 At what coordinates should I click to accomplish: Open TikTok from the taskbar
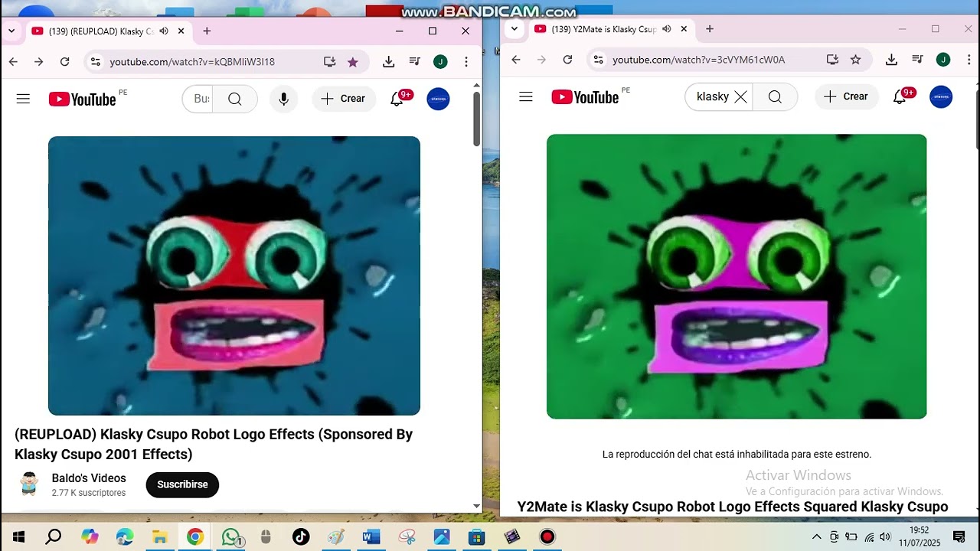pyautogui.click(x=301, y=536)
